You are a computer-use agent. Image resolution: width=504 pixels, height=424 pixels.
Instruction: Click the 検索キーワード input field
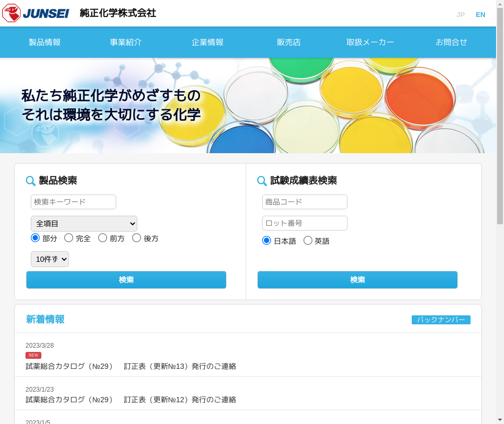(73, 202)
